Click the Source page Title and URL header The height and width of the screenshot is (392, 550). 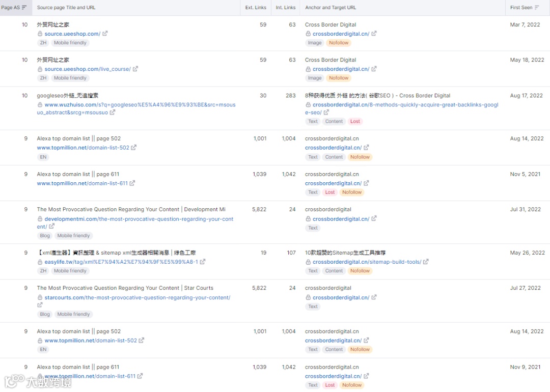(66, 7)
